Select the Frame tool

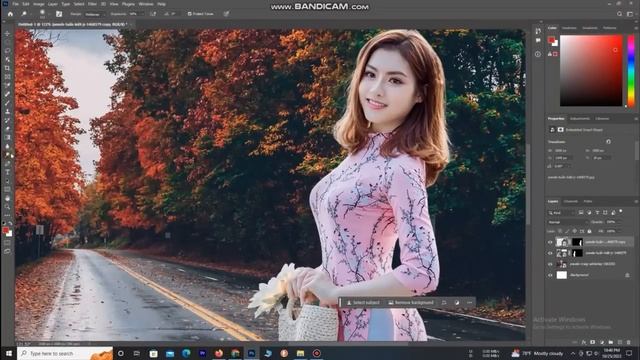(x=7, y=77)
